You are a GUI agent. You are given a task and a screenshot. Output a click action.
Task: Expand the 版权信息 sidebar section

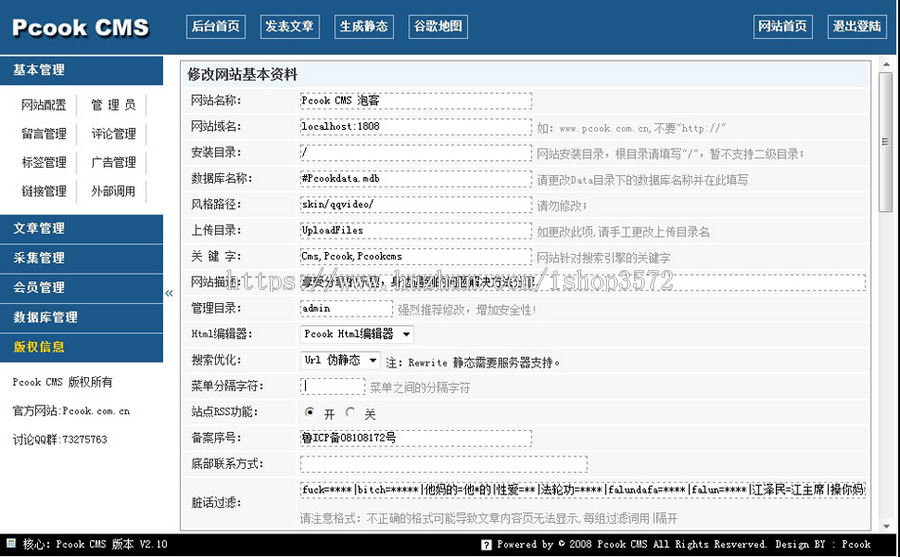click(82, 347)
